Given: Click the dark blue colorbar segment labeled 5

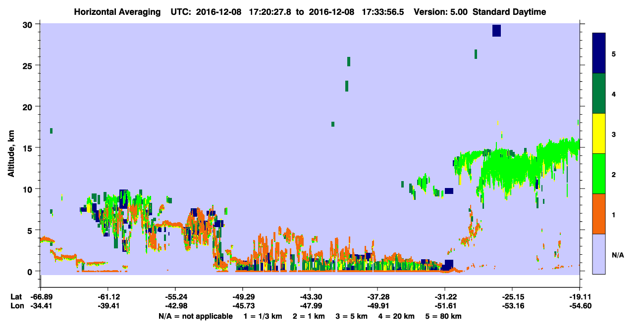Looking at the screenshot, I should tap(599, 53).
